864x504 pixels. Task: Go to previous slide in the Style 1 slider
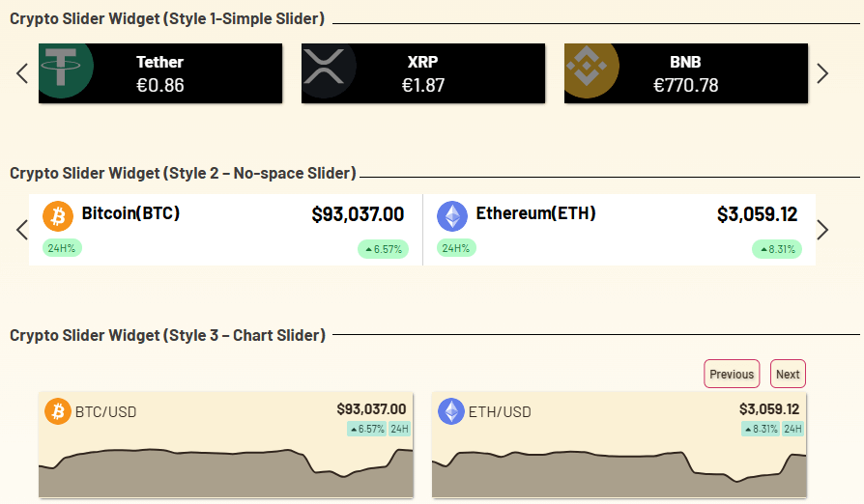pyautogui.click(x=22, y=73)
